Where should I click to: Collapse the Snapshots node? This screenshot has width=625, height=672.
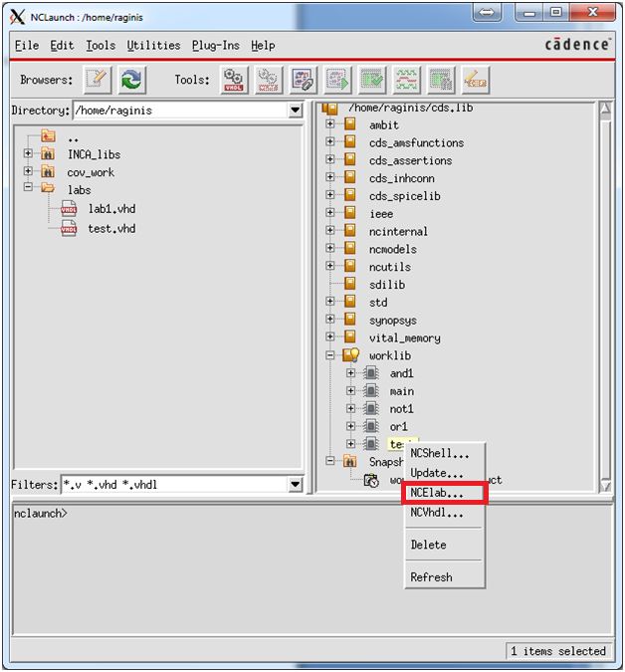[329, 461]
